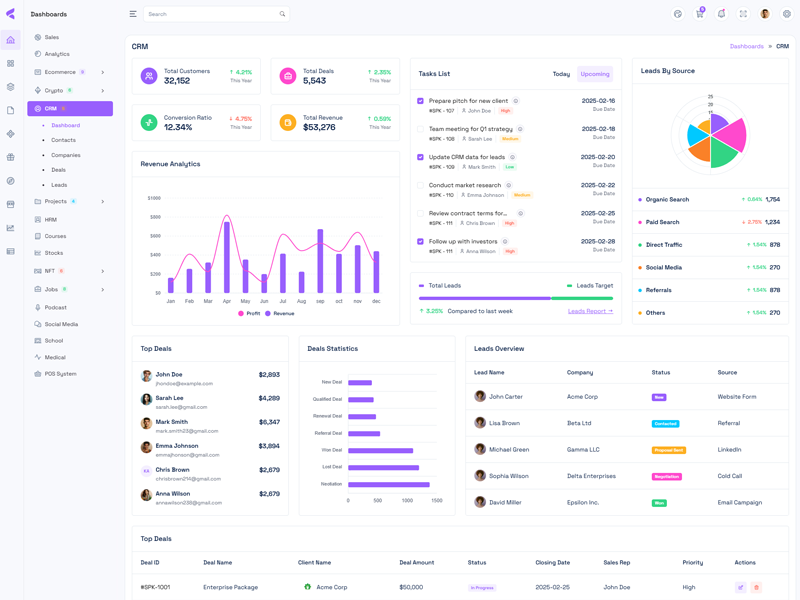Expand the NFT sidebar menu
This screenshot has height=600, width=800.
point(102,271)
